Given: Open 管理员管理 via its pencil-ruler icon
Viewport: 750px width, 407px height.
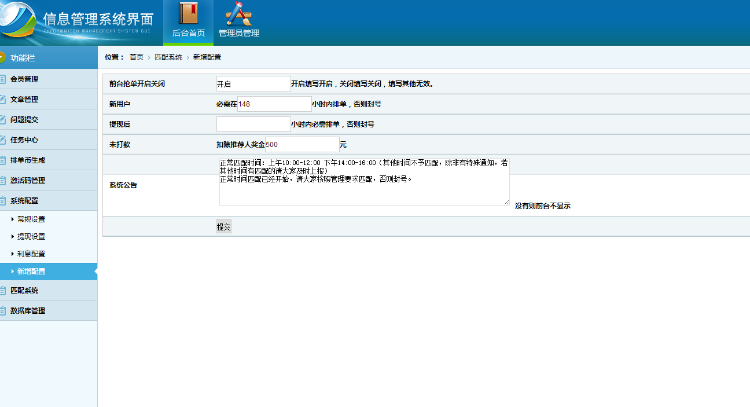Looking at the screenshot, I should (x=239, y=13).
